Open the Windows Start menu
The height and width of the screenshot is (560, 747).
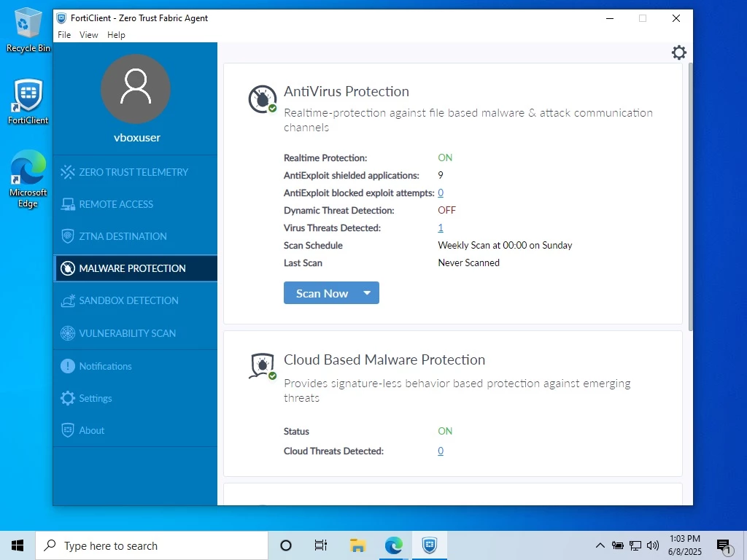18,545
